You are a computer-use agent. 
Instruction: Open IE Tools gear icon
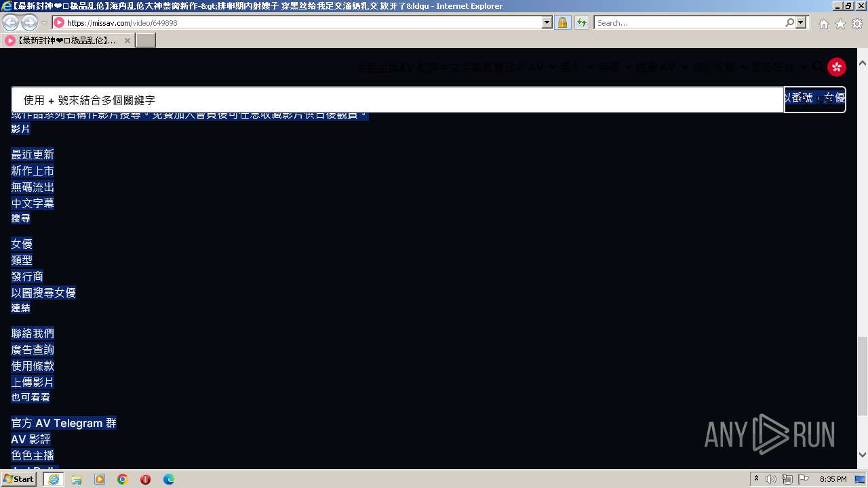[x=857, y=24]
